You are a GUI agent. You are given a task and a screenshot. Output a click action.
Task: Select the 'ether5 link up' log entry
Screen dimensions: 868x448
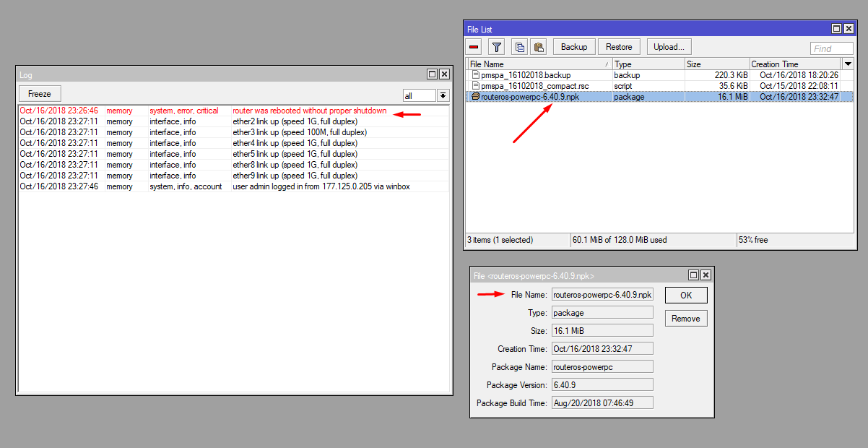pyautogui.click(x=233, y=154)
